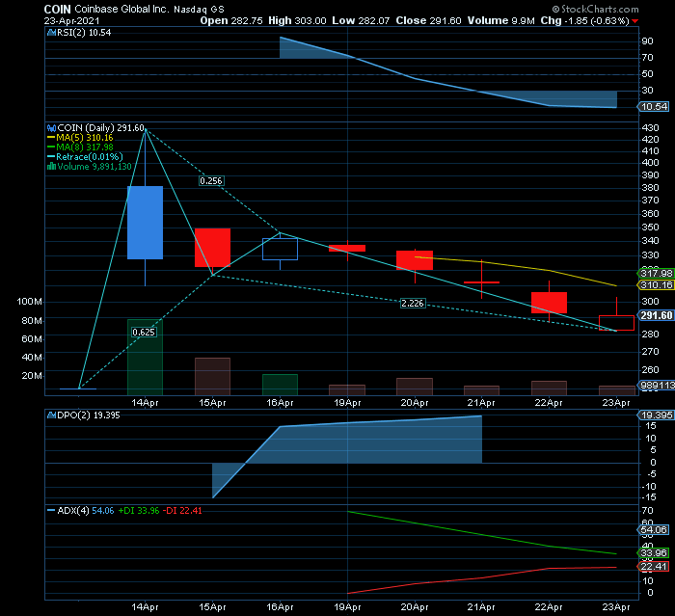Click the 21Apr label on bottom axis
Viewport: 675px width, 616px height.
tap(481, 607)
